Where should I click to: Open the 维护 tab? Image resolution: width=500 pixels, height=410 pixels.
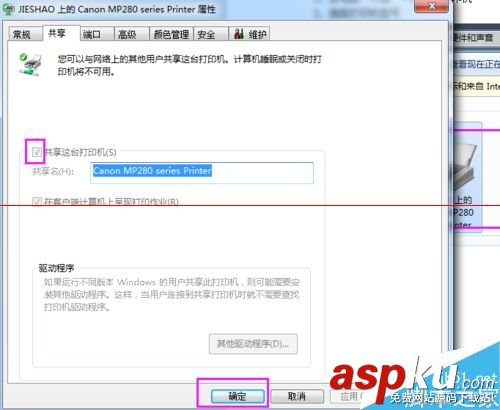(249, 34)
